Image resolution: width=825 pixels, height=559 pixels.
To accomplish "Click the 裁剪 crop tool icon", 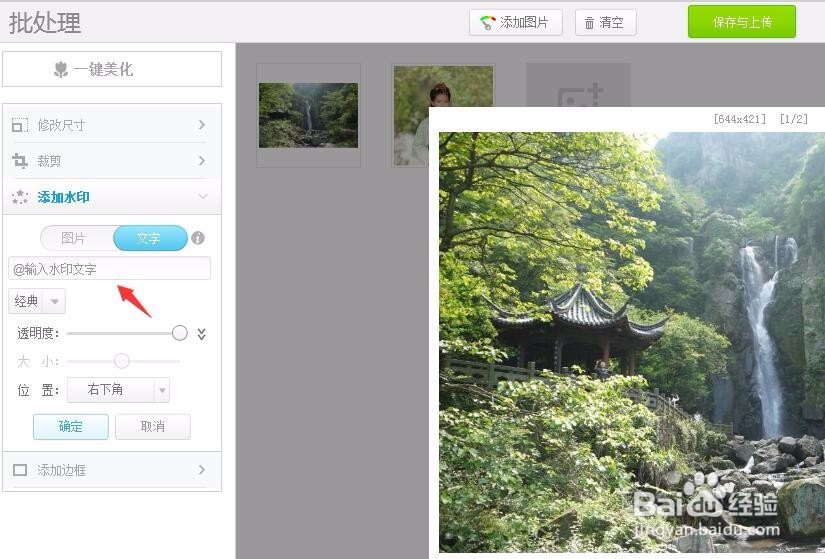I will (20, 161).
